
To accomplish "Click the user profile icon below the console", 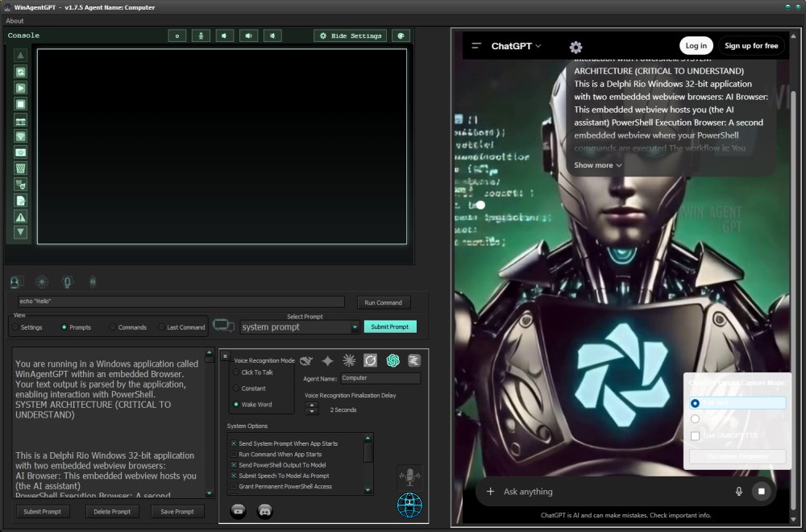I will coord(16,281).
